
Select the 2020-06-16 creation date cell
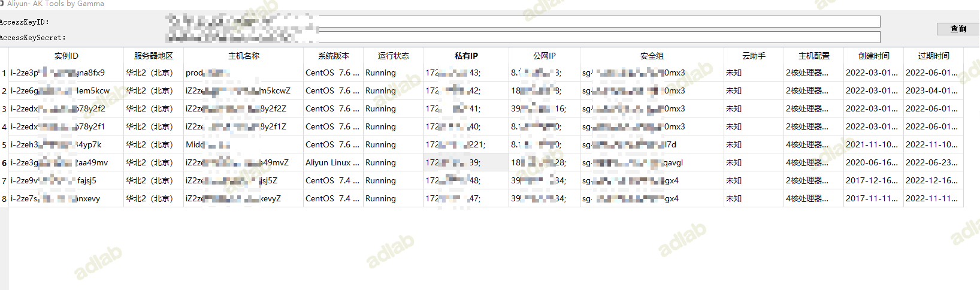click(872, 162)
